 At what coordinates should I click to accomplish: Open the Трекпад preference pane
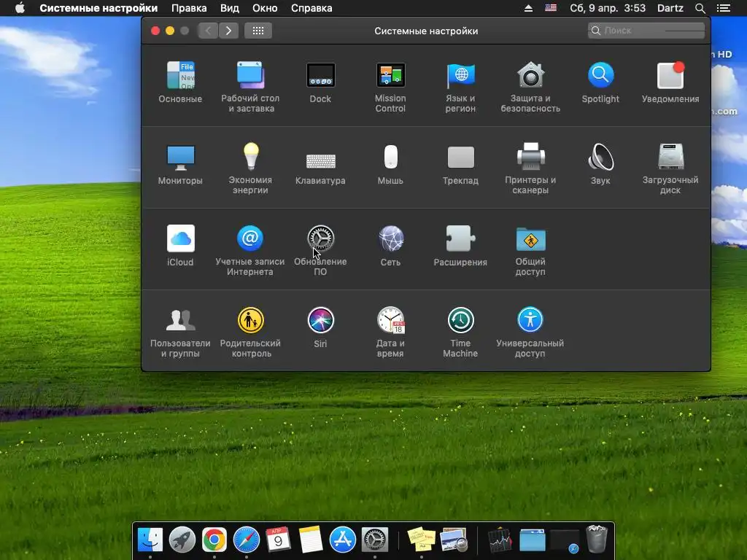pyautogui.click(x=460, y=164)
